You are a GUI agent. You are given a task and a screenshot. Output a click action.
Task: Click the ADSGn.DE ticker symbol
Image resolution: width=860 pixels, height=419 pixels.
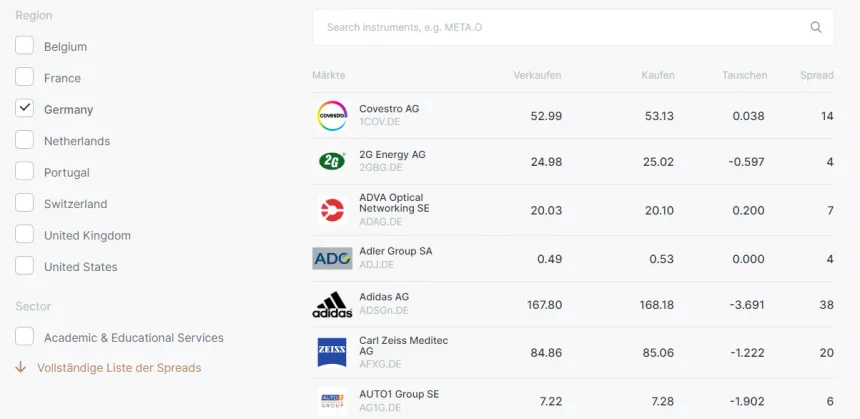(x=383, y=310)
